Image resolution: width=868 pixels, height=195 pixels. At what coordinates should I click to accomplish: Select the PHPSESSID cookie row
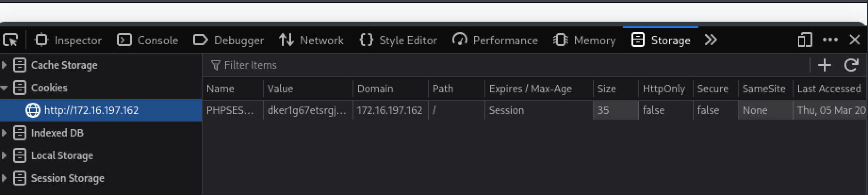230,110
